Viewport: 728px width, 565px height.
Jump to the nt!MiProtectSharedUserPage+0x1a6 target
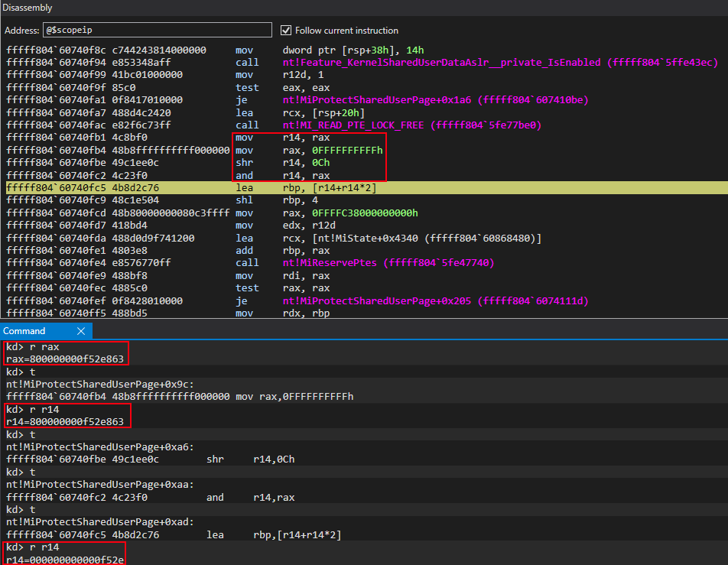[x=435, y=100]
